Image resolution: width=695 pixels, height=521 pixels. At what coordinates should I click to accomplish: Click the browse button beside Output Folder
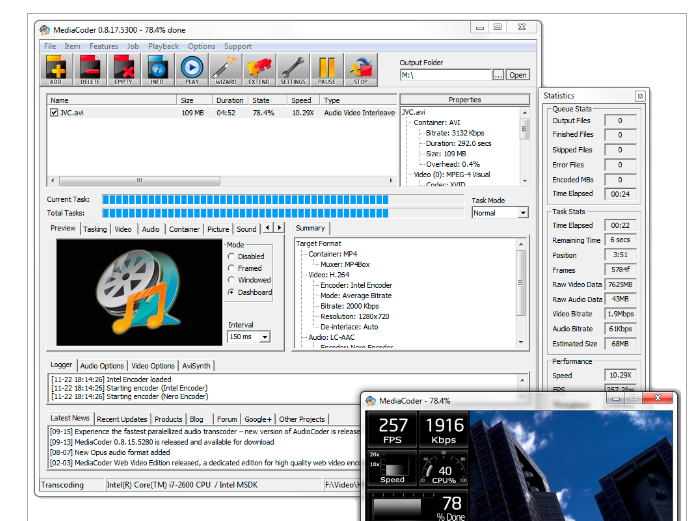coord(498,75)
